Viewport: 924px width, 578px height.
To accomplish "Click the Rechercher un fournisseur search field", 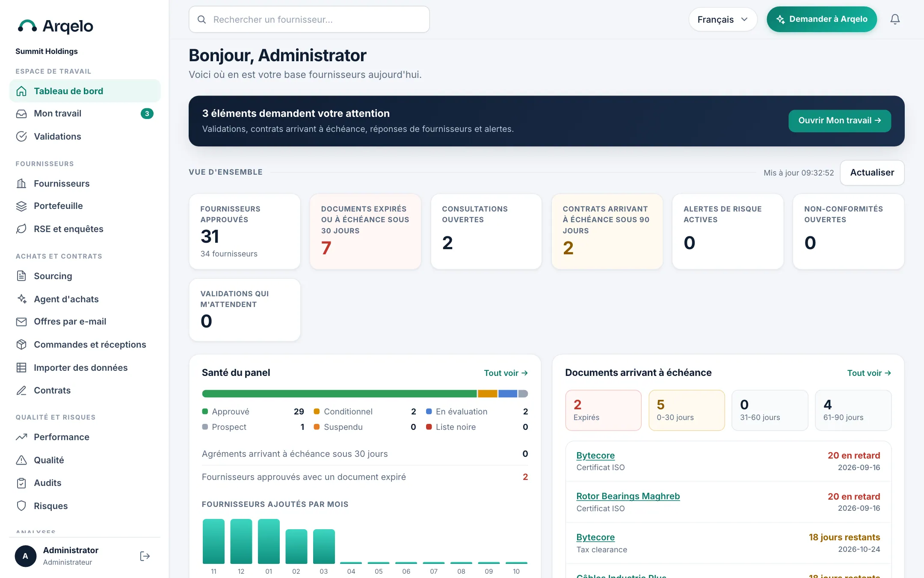I will 309,19.
